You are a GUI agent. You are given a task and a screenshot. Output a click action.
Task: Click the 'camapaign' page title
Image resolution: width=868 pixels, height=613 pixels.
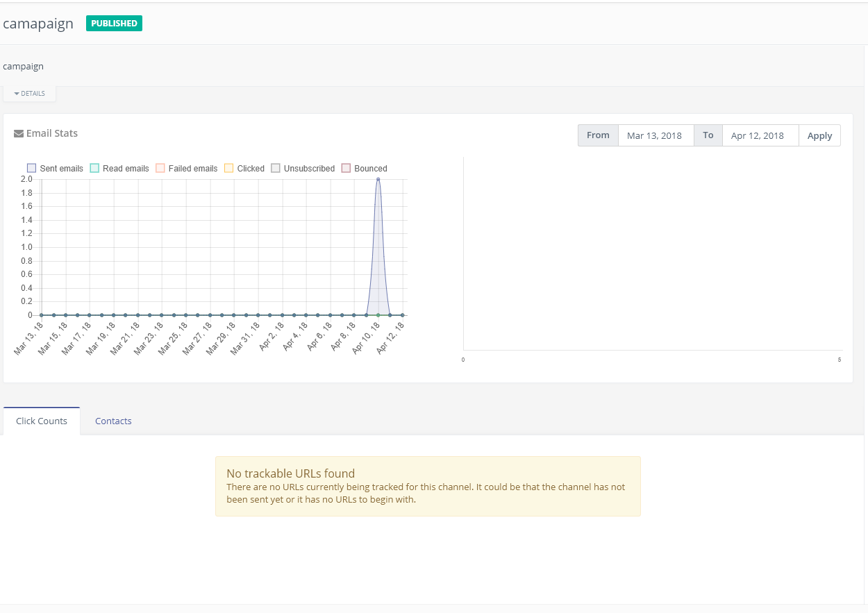point(38,24)
